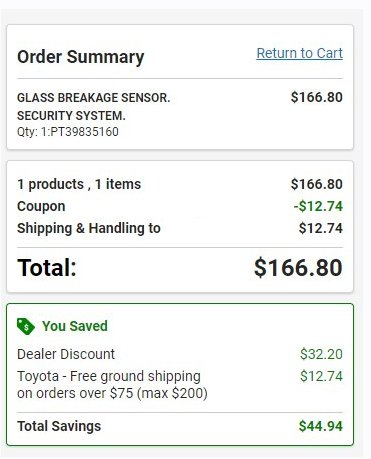Select the $44.94 total savings amount
Image resolution: width=371 pixels, height=459 pixels.
point(321,426)
